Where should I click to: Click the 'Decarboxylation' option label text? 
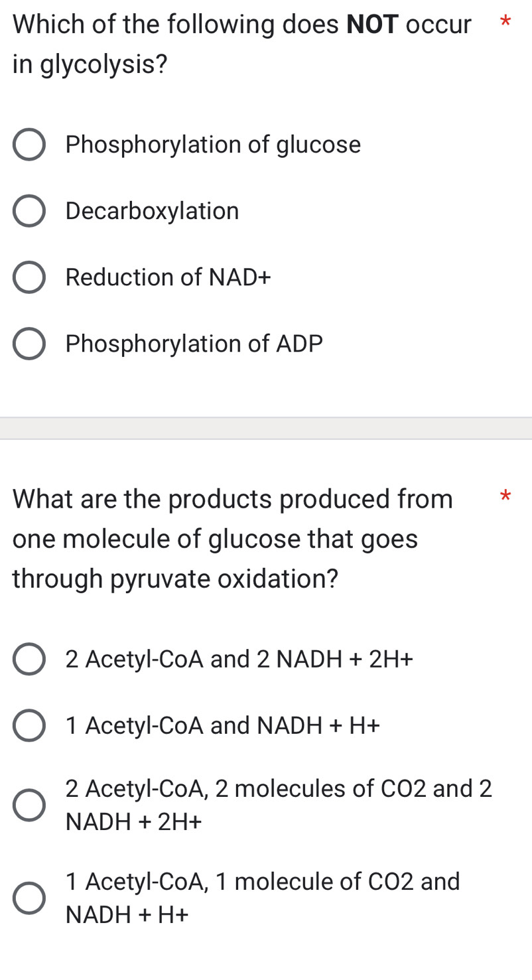(152, 210)
